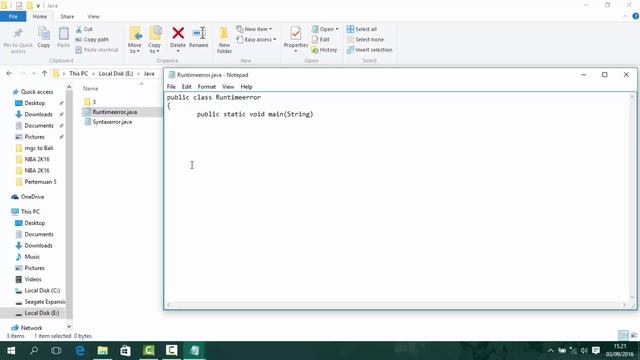Click Select none
This screenshot has height=360, width=640.
click(x=365, y=40)
